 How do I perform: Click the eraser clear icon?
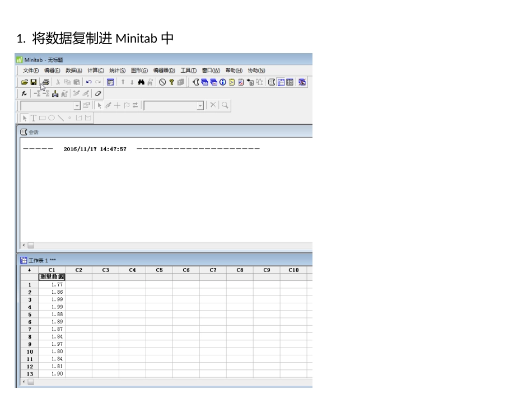point(98,93)
